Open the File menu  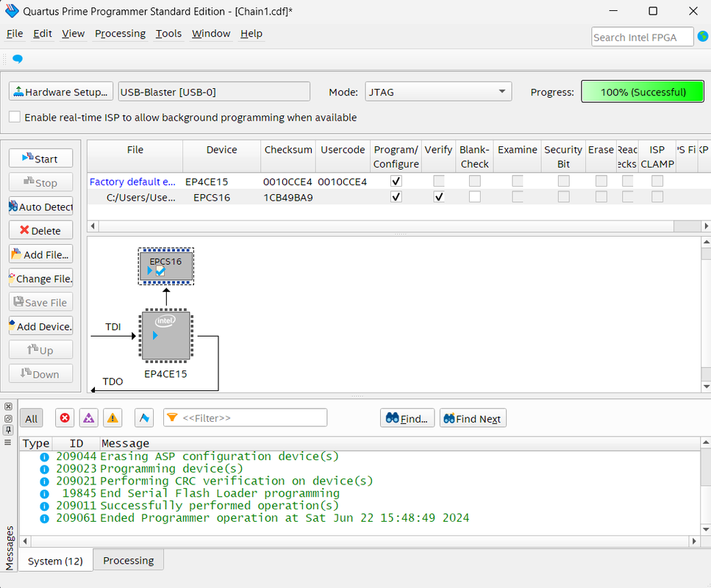coord(15,34)
